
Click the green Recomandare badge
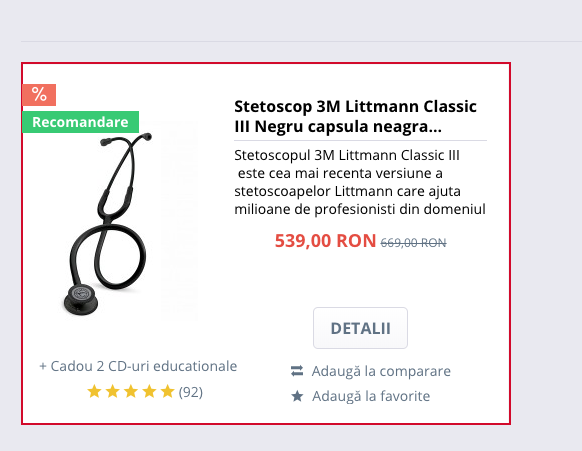(80, 122)
